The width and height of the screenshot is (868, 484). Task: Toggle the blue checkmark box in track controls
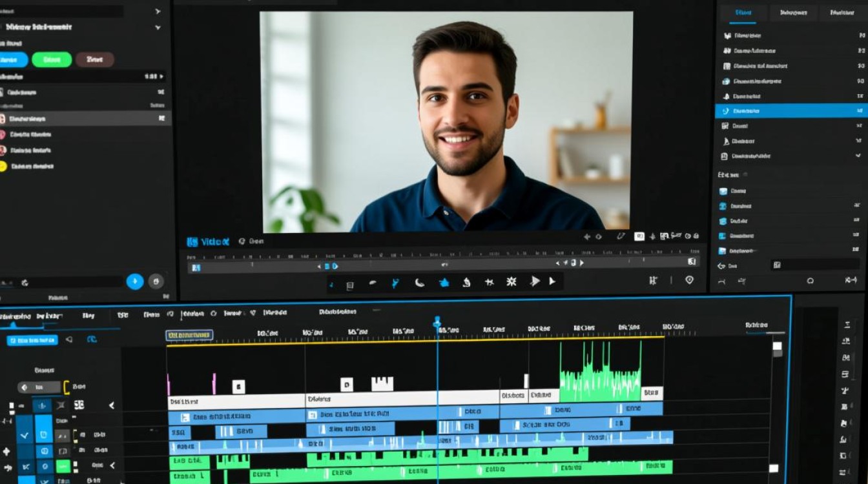25,436
